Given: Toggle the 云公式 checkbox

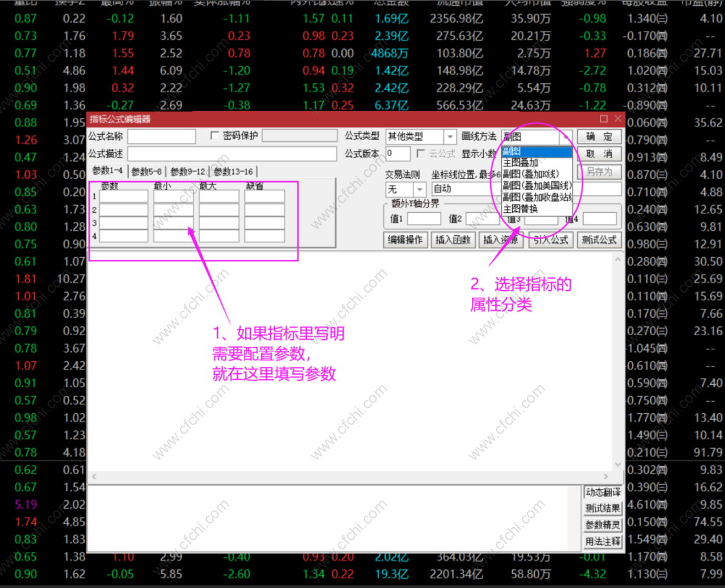Looking at the screenshot, I should 421,153.
